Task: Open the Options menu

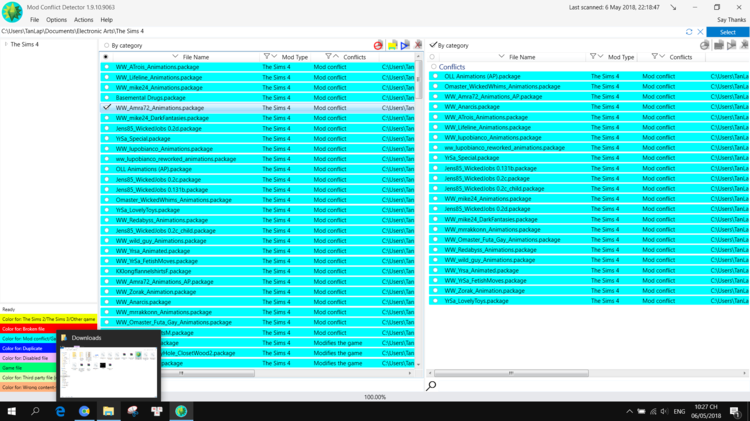Action: (56, 20)
